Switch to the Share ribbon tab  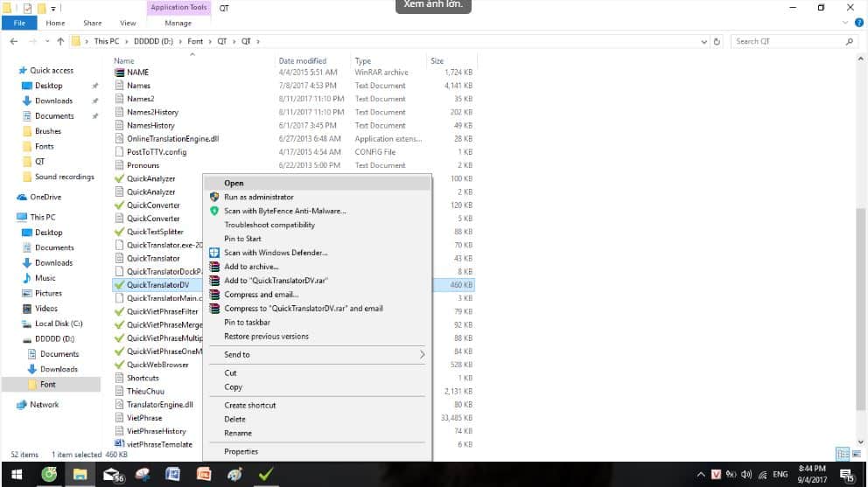(x=93, y=23)
